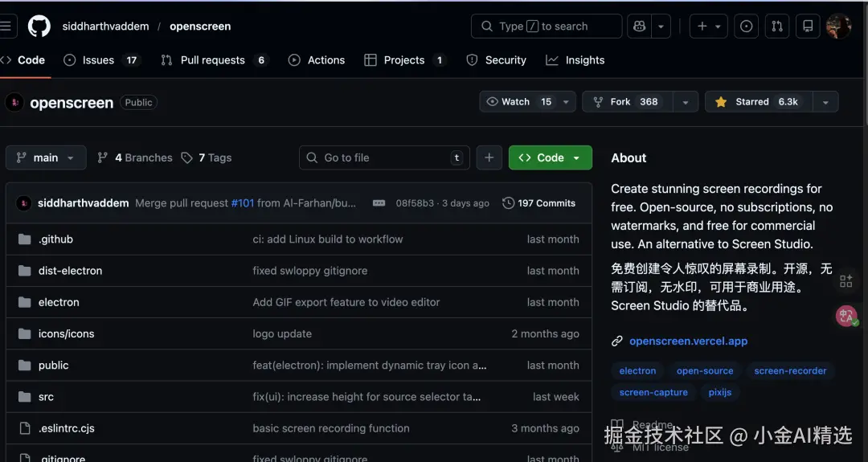The height and width of the screenshot is (462, 868).
Task: Click the electron folder icon
Action: [24, 302]
